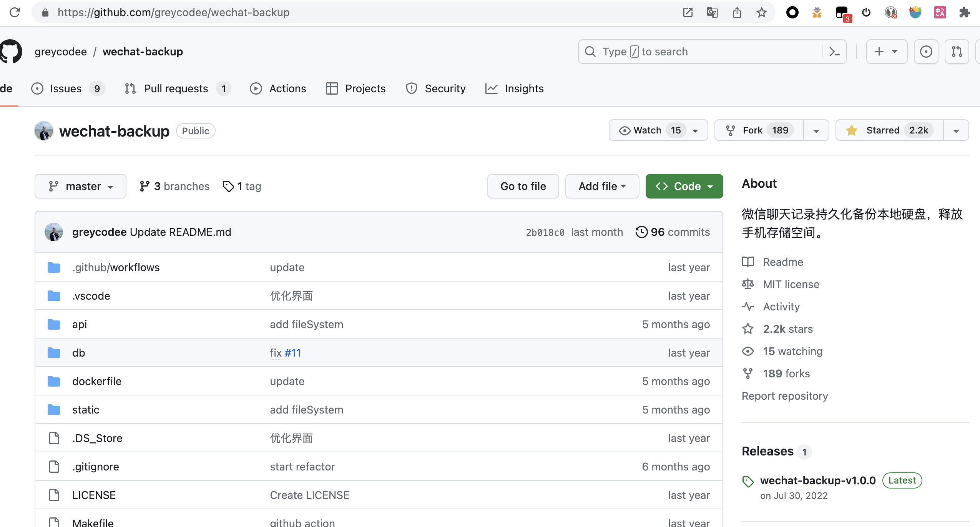Open the Fork options dropdown arrow

pyautogui.click(x=816, y=131)
